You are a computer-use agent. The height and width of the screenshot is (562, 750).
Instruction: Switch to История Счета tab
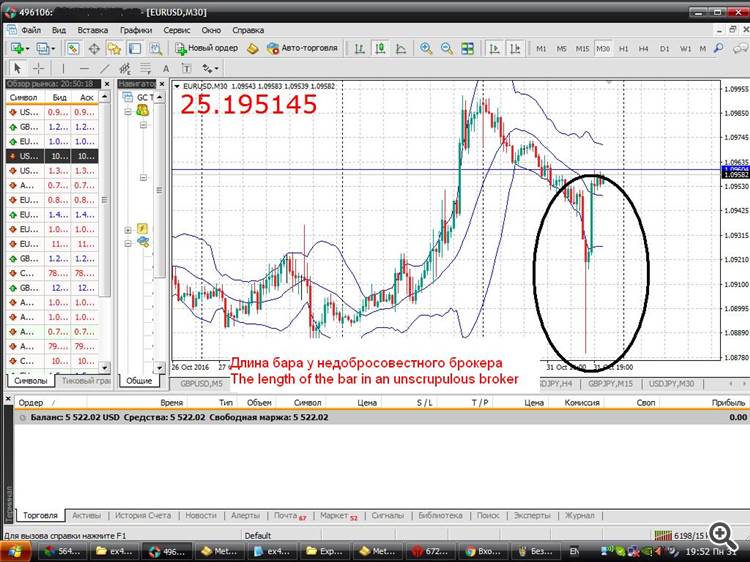point(143,515)
